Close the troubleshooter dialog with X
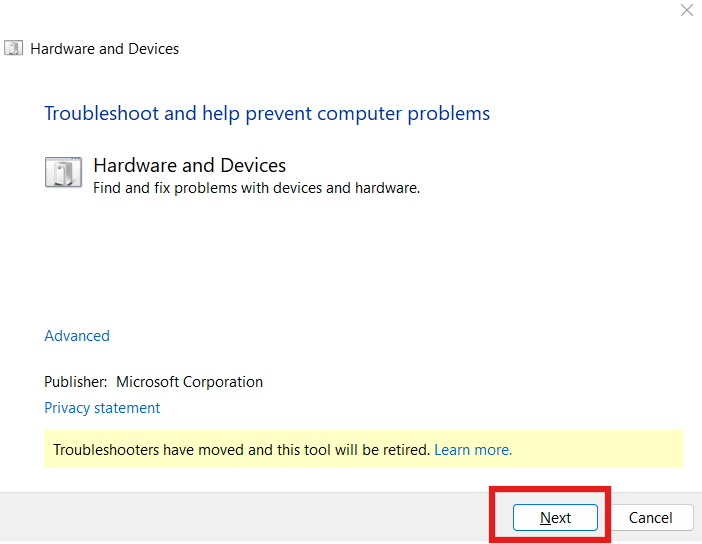 tap(686, 10)
